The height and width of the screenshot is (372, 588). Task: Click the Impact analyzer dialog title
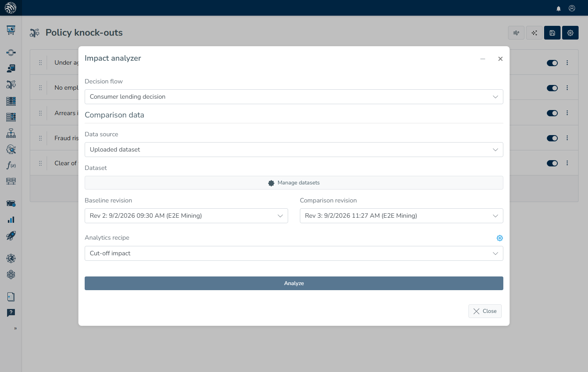click(113, 58)
